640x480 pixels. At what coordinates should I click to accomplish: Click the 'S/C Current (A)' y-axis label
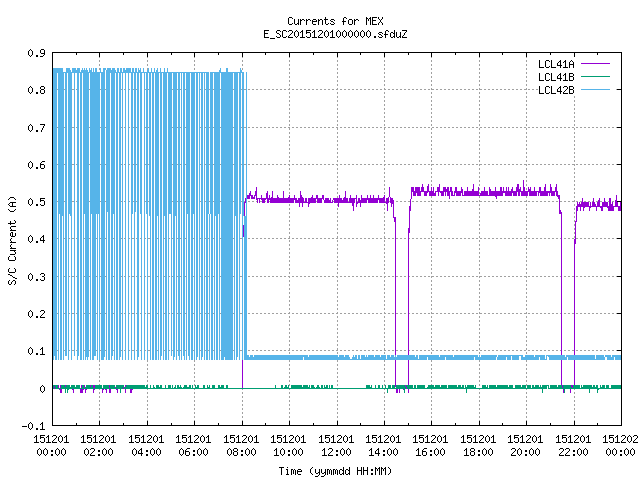coord(12,240)
